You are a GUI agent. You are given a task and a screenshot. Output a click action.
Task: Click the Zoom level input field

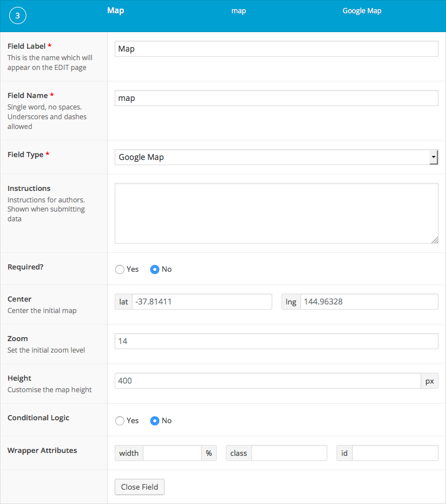(276, 341)
